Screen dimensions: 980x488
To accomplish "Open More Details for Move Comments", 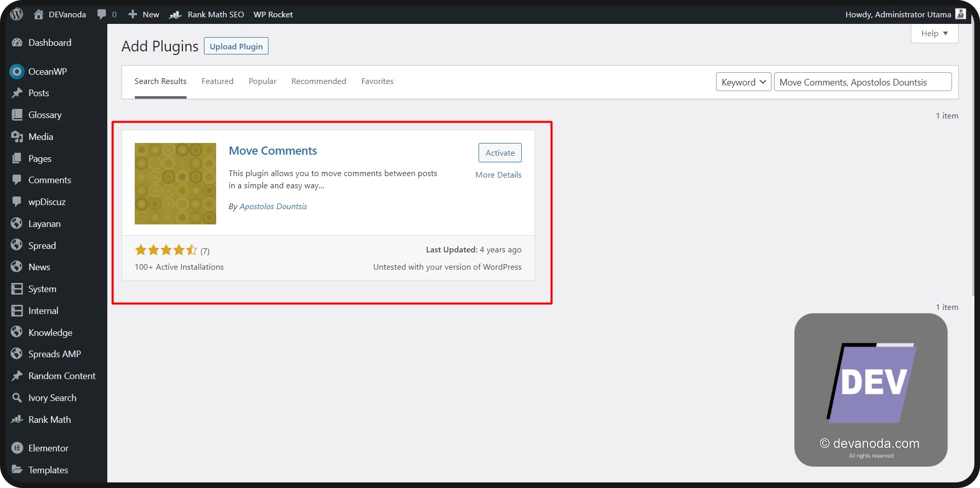I will coord(498,175).
